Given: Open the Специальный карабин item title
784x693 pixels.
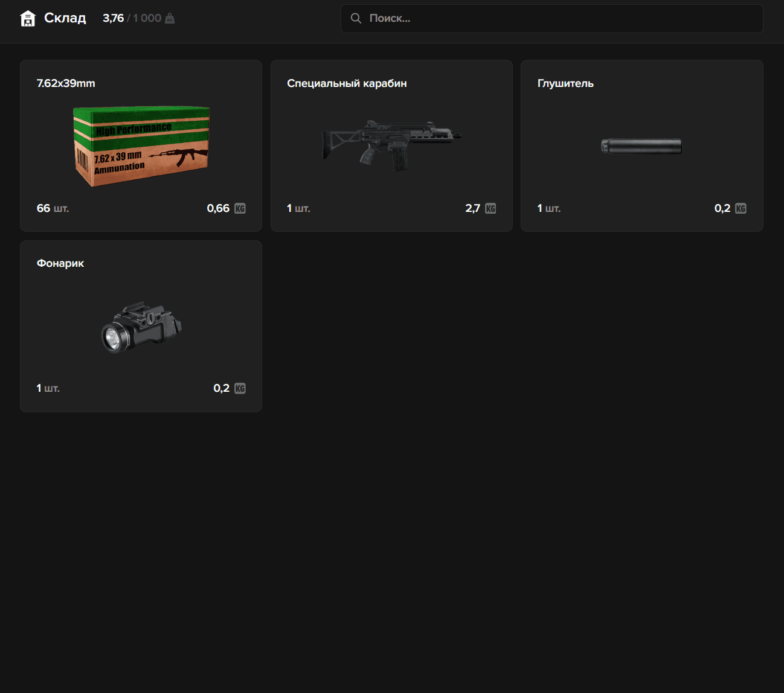Looking at the screenshot, I should 347,83.
